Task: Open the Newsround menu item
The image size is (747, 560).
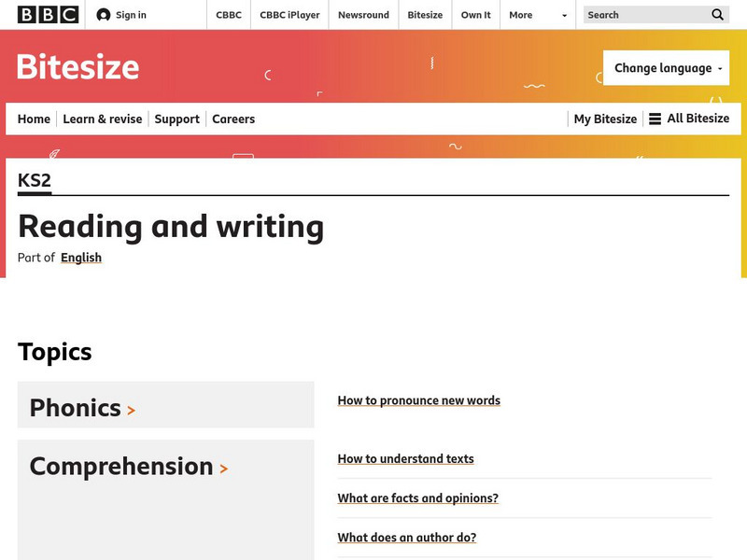Action: [x=363, y=15]
